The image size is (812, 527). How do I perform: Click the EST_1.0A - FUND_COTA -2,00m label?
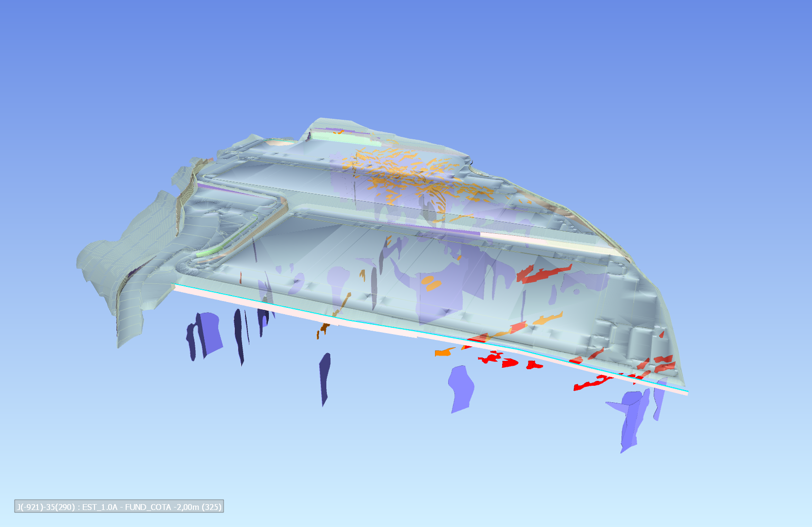tap(119, 507)
